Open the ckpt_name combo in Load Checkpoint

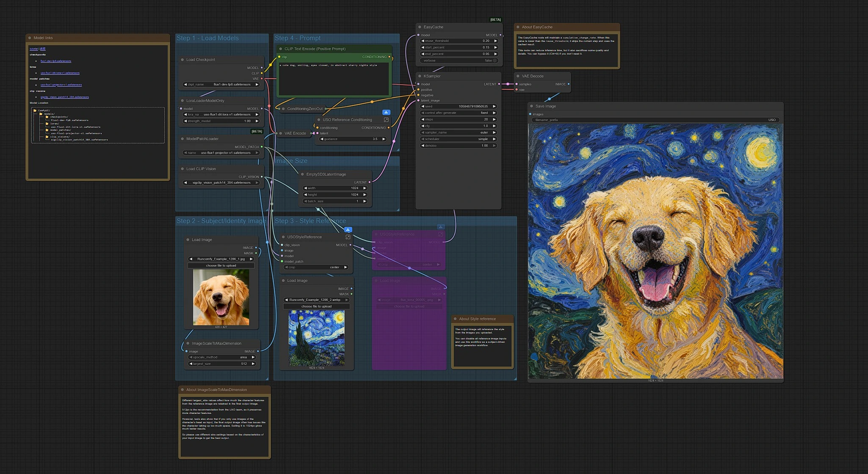[221, 85]
